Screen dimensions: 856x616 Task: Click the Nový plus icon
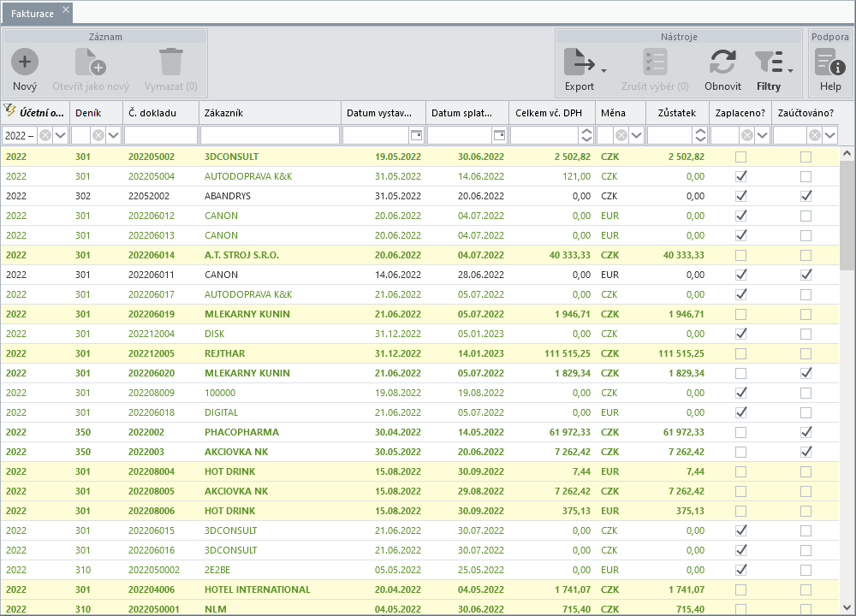pyautogui.click(x=25, y=62)
